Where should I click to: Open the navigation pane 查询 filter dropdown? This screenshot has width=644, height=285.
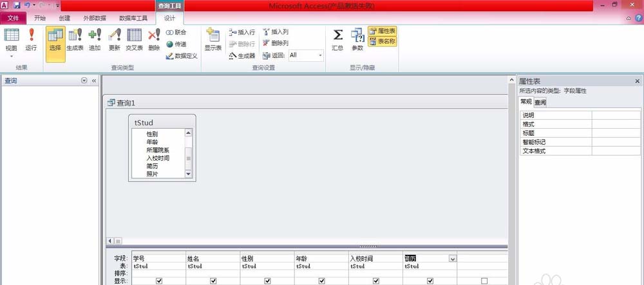[x=84, y=81]
